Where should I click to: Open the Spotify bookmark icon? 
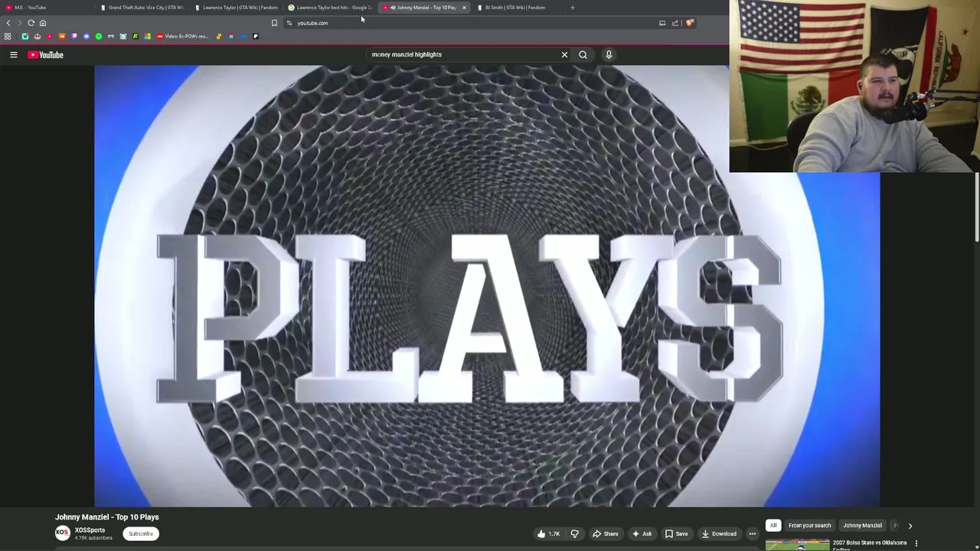pyautogui.click(x=99, y=36)
